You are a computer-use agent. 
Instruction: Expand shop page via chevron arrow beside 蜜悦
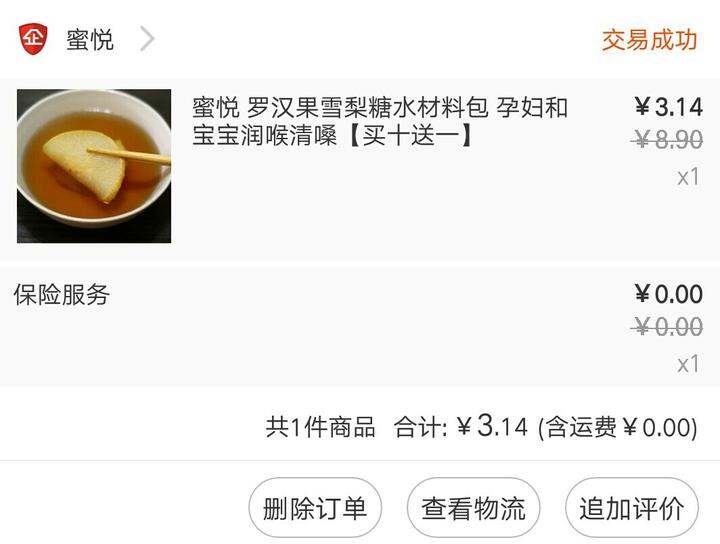[147, 39]
